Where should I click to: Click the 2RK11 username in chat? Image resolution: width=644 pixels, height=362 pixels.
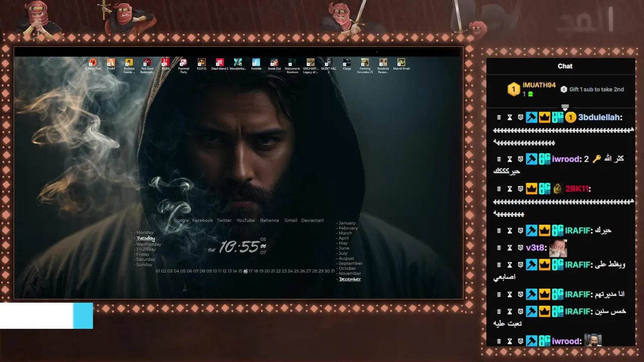[x=577, y=189]
